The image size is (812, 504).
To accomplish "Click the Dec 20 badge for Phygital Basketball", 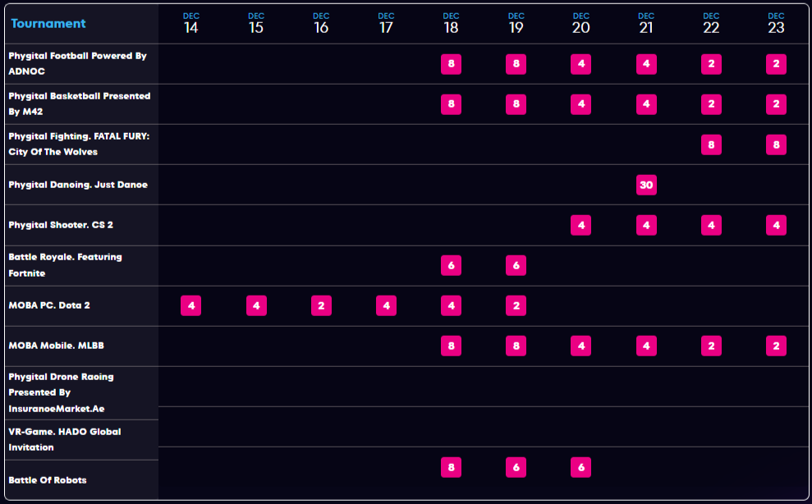I will pyautogui.click(x=580, y=104).
